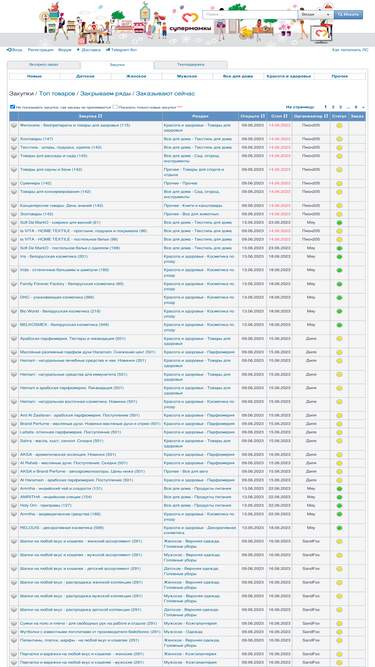The width and height of the screenshot is (375, 667).
Task: Sort the table by Организатор column
Action: click(x=311, y=116)
